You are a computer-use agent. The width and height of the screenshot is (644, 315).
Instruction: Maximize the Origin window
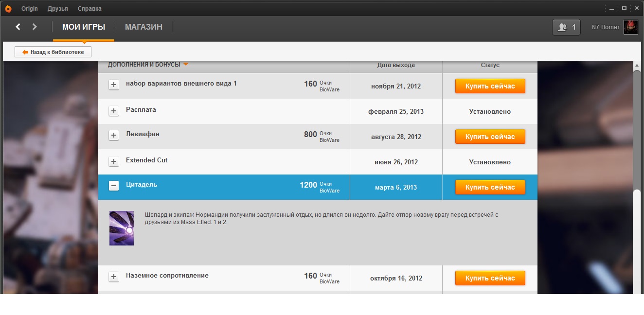[624, 8]
